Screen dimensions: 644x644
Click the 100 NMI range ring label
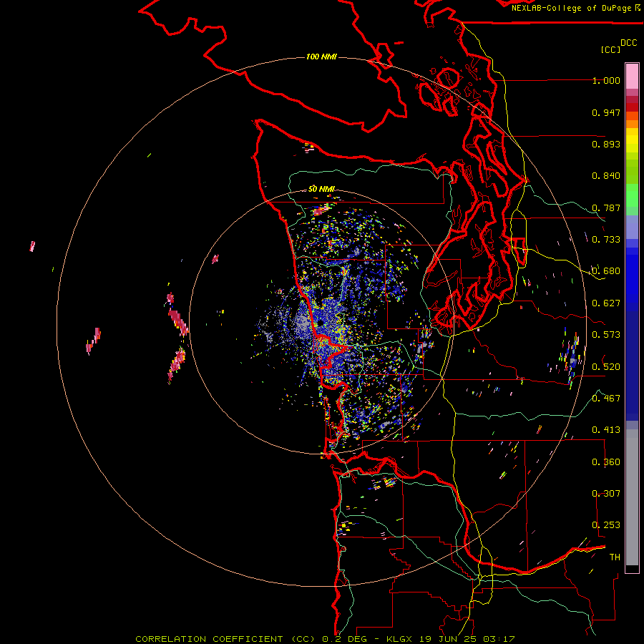[321, 57]
